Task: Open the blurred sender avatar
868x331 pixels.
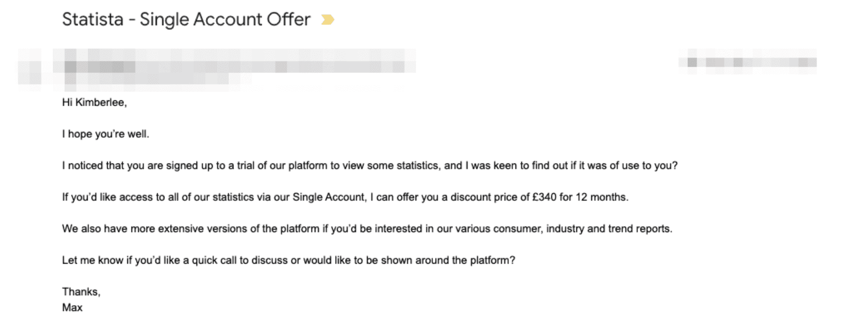Action: pos(30,67)
